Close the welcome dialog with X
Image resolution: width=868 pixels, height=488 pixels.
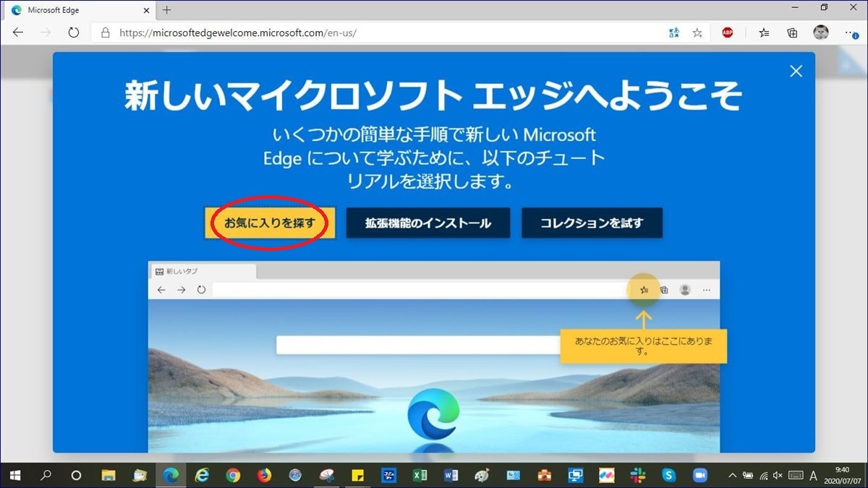tap(796, 71)
